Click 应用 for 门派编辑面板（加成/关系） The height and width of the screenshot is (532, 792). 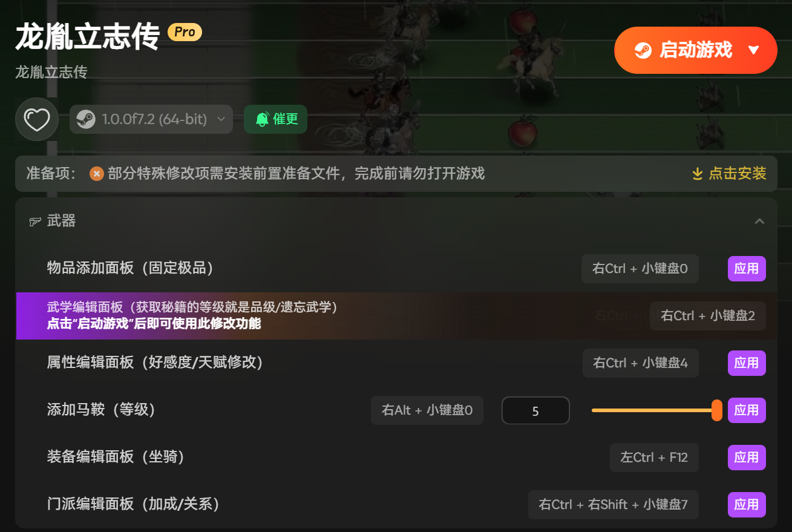click(747, 505)
